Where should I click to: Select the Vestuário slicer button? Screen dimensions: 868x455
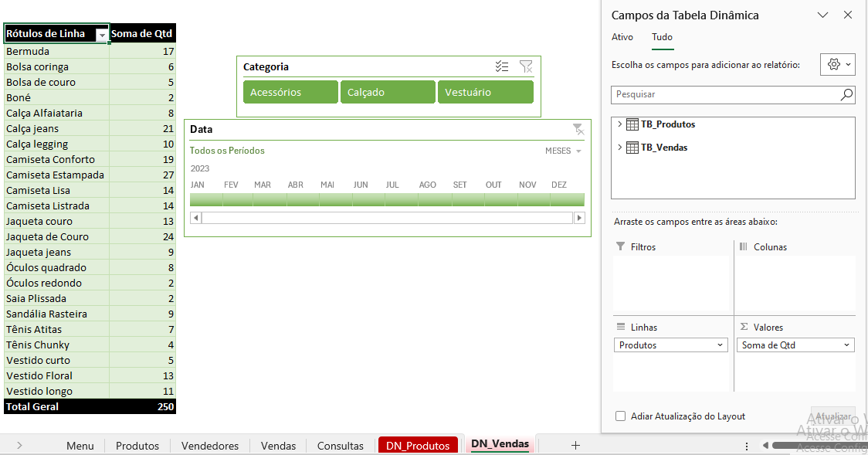486,92
